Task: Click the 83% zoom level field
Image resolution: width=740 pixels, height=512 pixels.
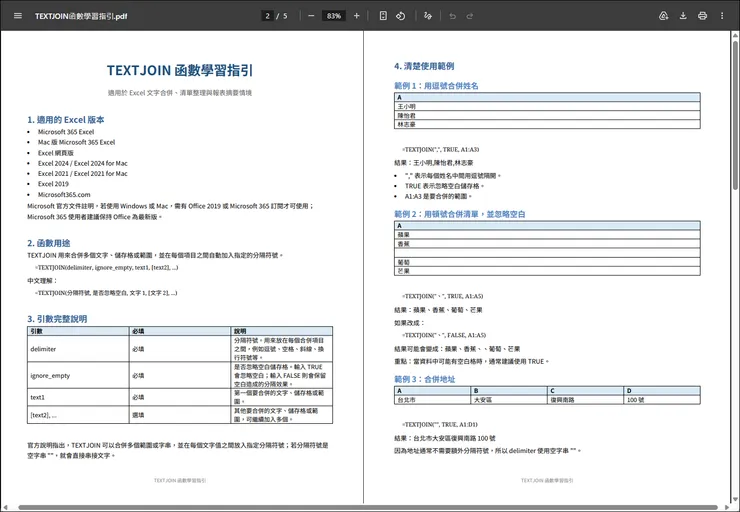Action: pos(334,16)
